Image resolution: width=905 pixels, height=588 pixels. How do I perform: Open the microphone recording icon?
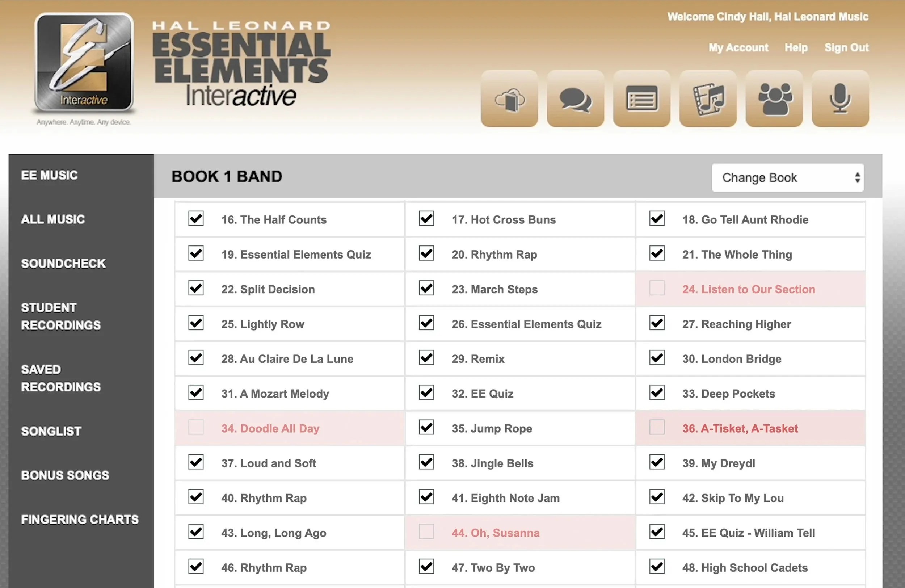click(840, 98)
